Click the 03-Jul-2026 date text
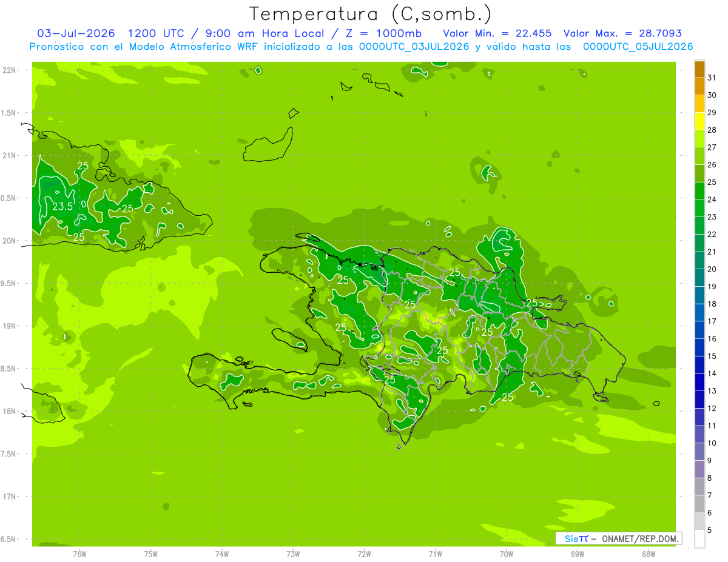This screenshot has width=728, height=562. 76,33
